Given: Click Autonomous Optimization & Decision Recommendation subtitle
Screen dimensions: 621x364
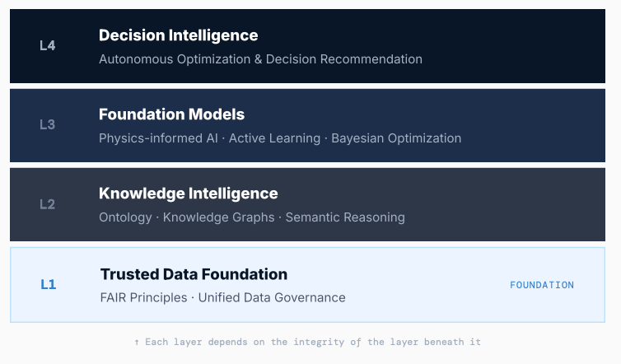Looking at the screenshot, I should point(260,59).
